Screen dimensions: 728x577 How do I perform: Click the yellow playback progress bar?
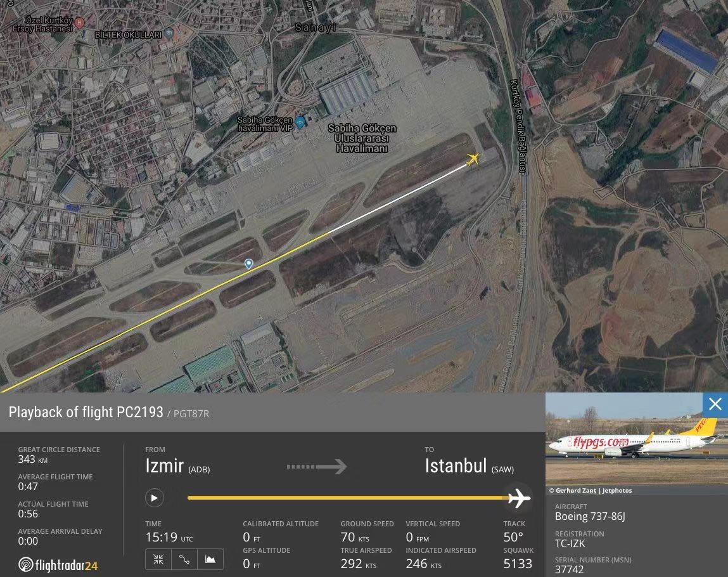pyautogui.click(x=348, y=498)
